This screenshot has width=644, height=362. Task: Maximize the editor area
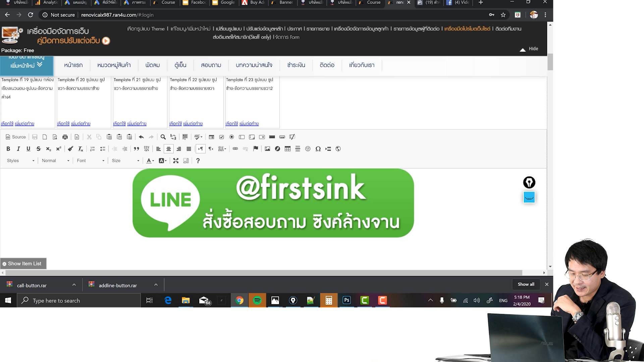pos(176,161)
